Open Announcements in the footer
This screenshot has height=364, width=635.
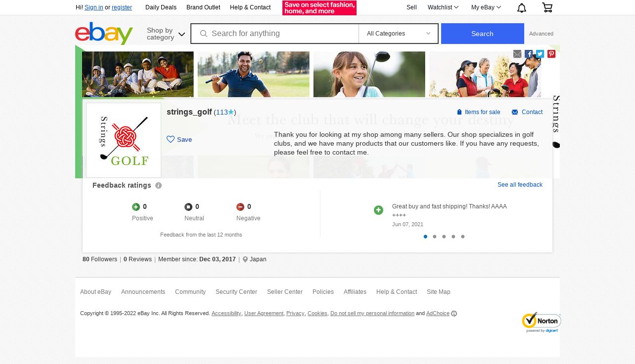[143, 292]
